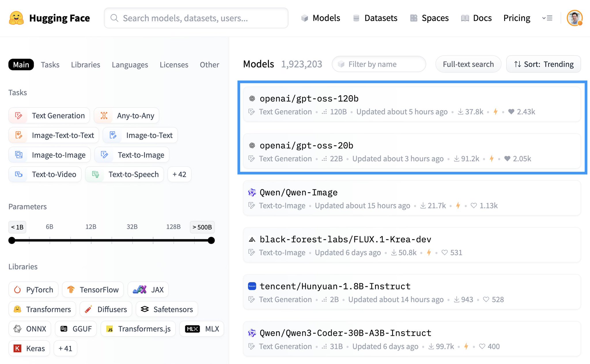Viewport: 590px width, 364px height.
Task: Switch to the Libraries filter tab
Action: click(x=86, y=64)
